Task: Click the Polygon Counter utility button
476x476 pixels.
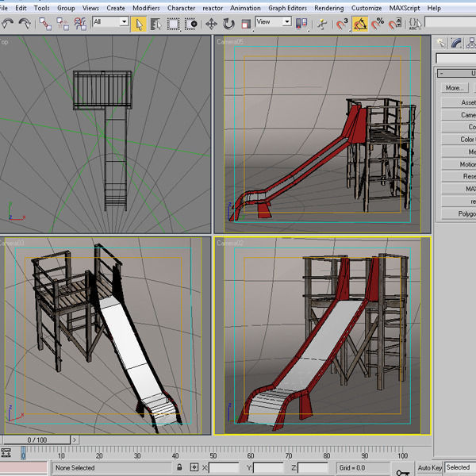Action: click(459, 213)
